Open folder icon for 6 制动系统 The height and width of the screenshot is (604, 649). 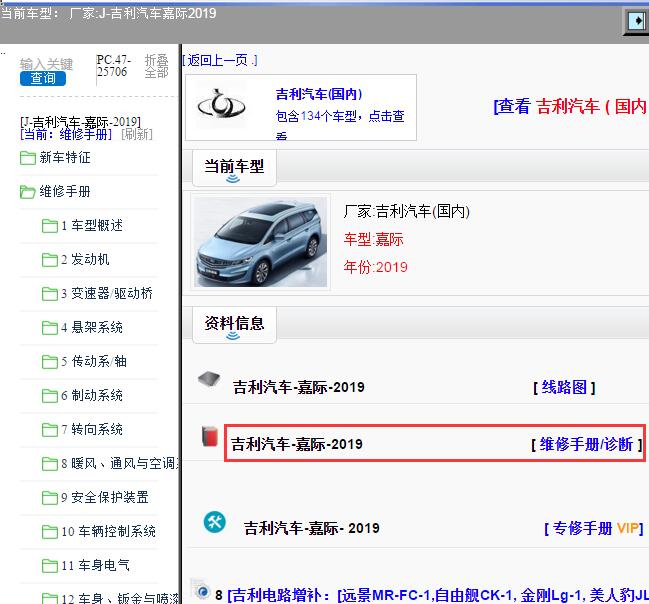(50, 395)
